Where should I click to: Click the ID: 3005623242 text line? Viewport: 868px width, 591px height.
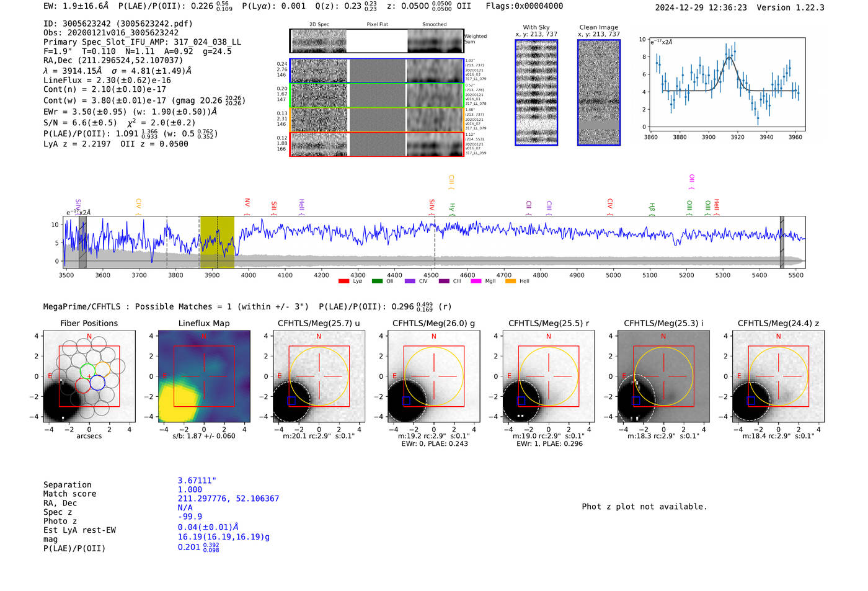[118, 24]
